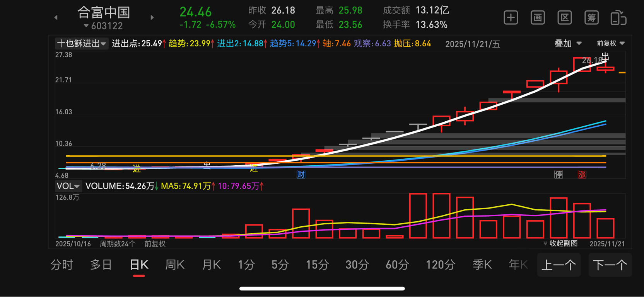Switch to 30分 chart tab
Image resolution: width=644 pixels, height=297 pixels.
[357, 265]
